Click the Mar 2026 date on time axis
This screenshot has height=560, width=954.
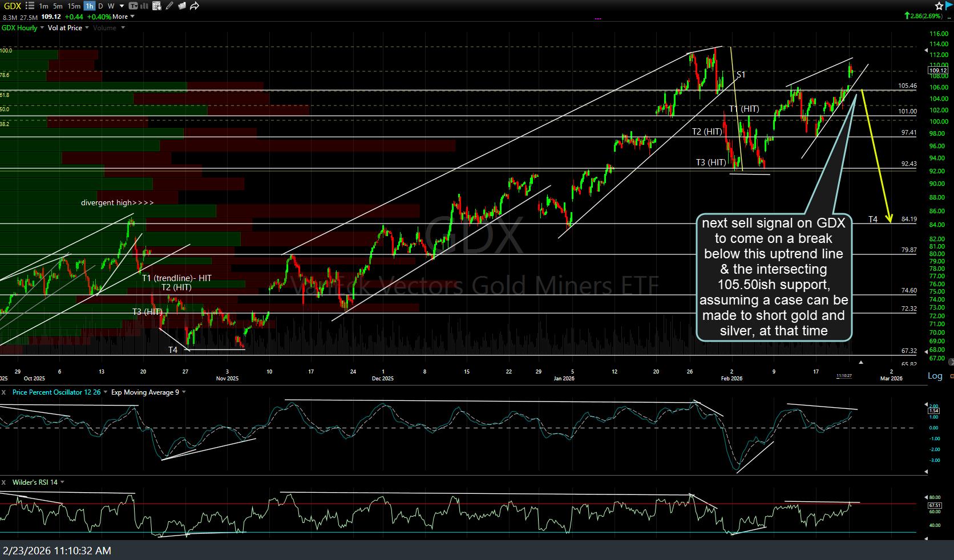(892, 379)
